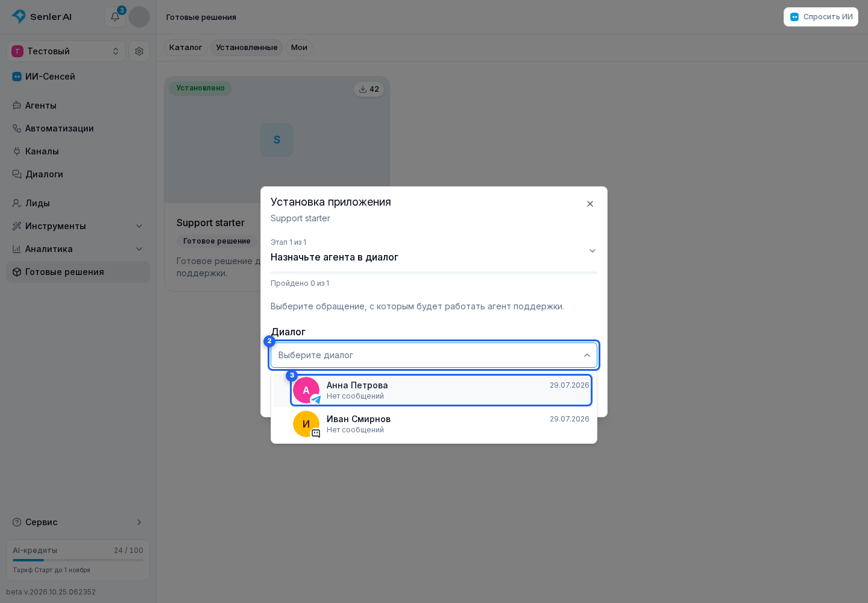Close the app installation dialog

pos(590,204)
